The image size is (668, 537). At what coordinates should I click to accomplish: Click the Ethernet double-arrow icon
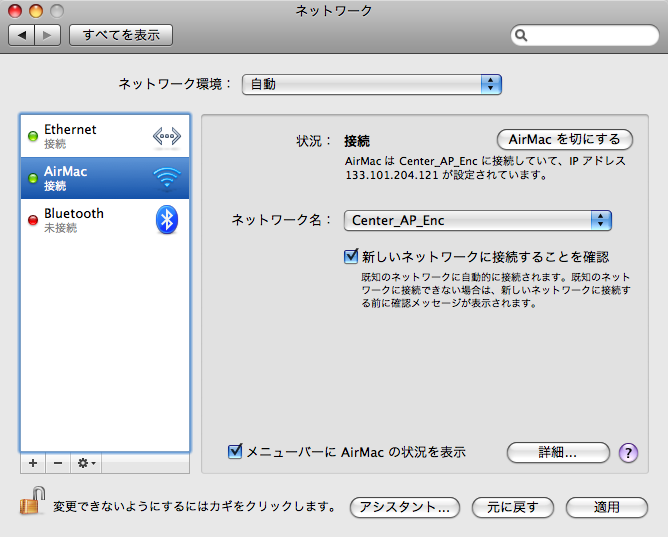tap(167, 137)
